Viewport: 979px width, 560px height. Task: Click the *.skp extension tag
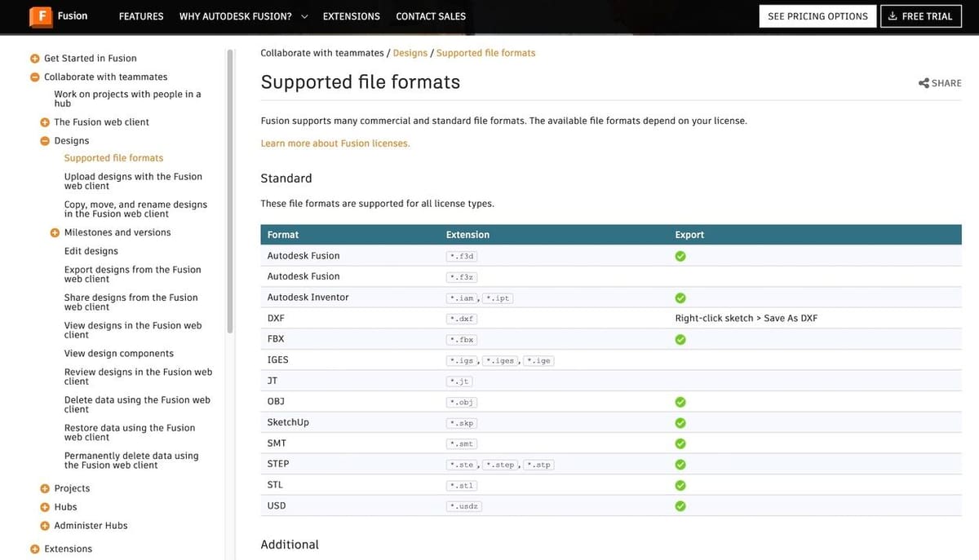click(x=461, y=423)
